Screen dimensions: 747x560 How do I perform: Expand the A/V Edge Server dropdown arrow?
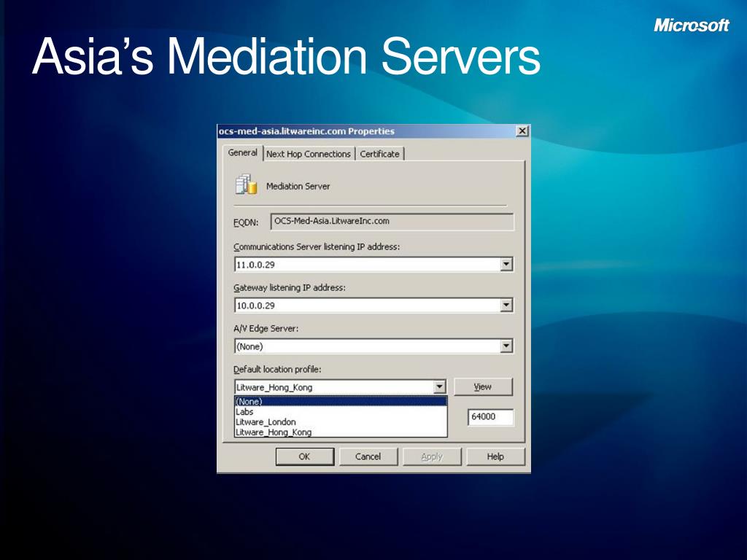click(x=506, y=346)
